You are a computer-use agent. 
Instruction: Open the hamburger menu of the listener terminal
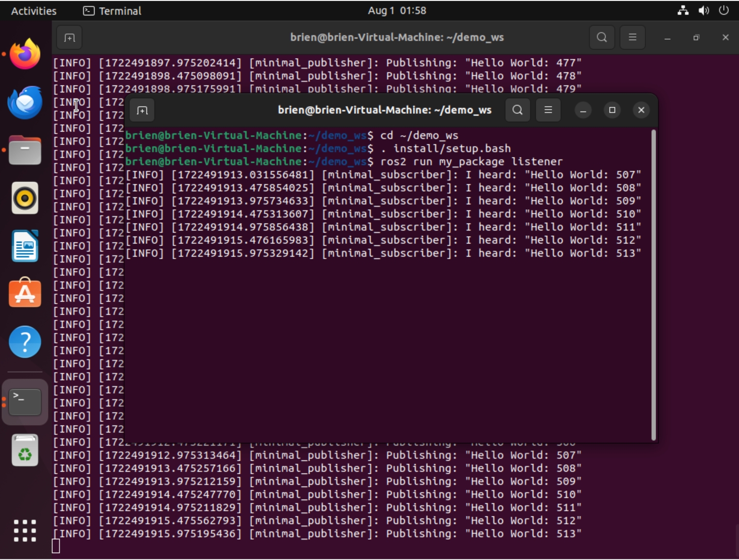[x=548, y=110]
